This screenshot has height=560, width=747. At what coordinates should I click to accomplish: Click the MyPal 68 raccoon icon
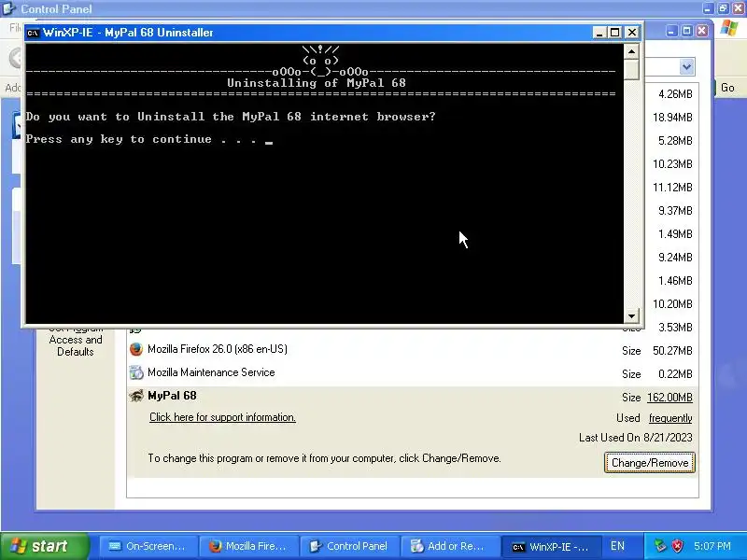click(136, 396)
